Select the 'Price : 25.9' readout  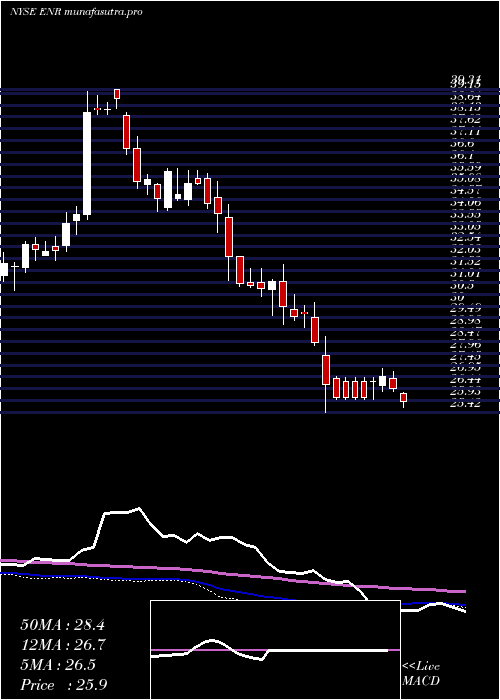point(62,684)
